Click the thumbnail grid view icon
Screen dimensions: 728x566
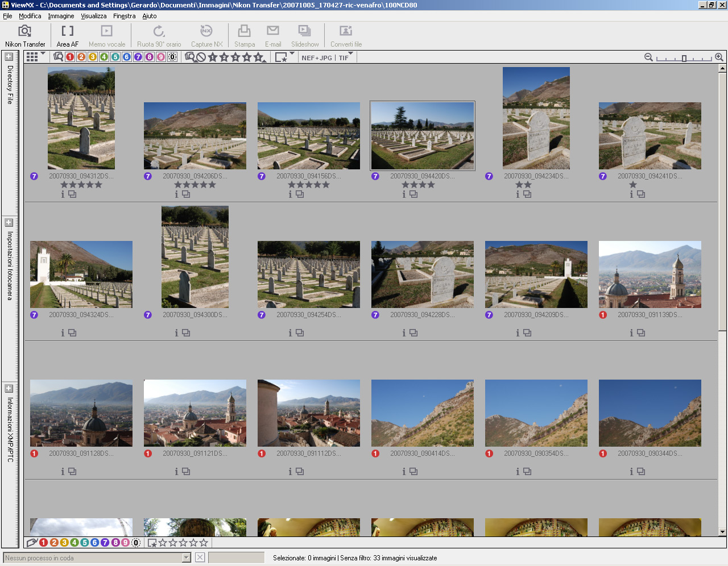coord(32,57)
